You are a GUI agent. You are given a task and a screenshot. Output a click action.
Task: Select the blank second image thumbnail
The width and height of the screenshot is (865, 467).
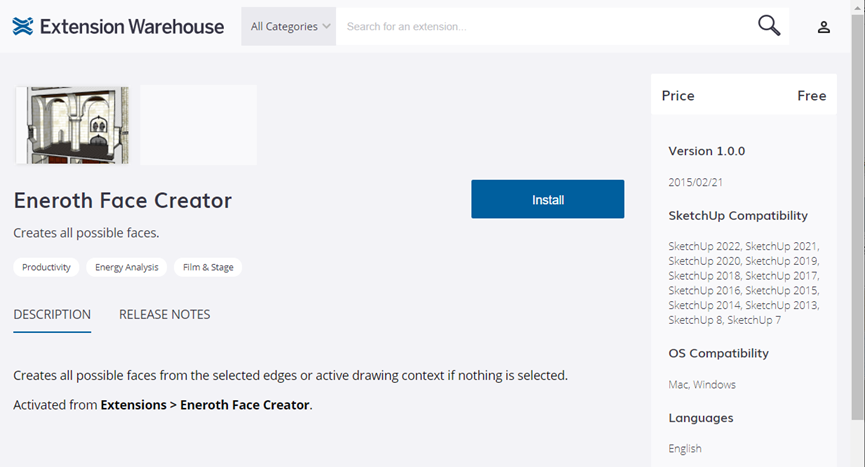[199, 125]
